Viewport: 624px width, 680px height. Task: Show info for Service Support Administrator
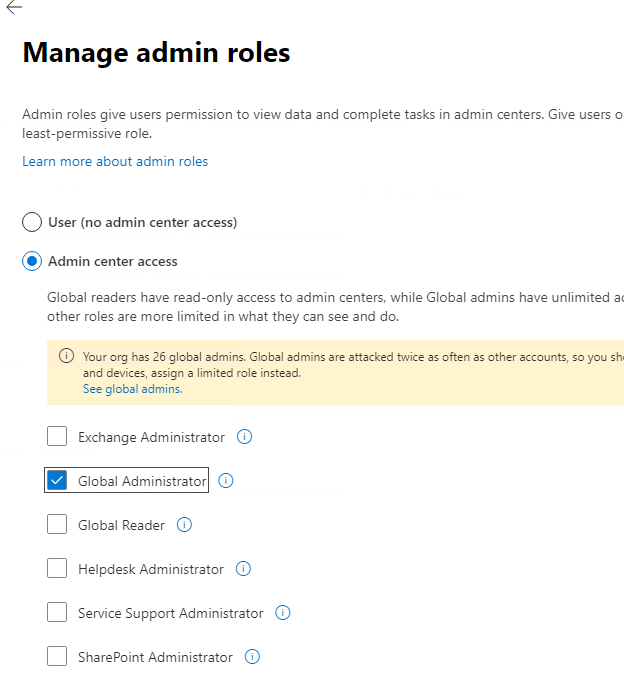(283, 613)
